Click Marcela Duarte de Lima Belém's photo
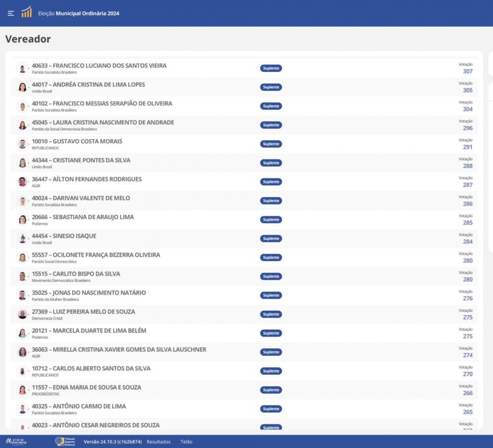Viewport: 493px width, 448px height. tap(22, 333)
